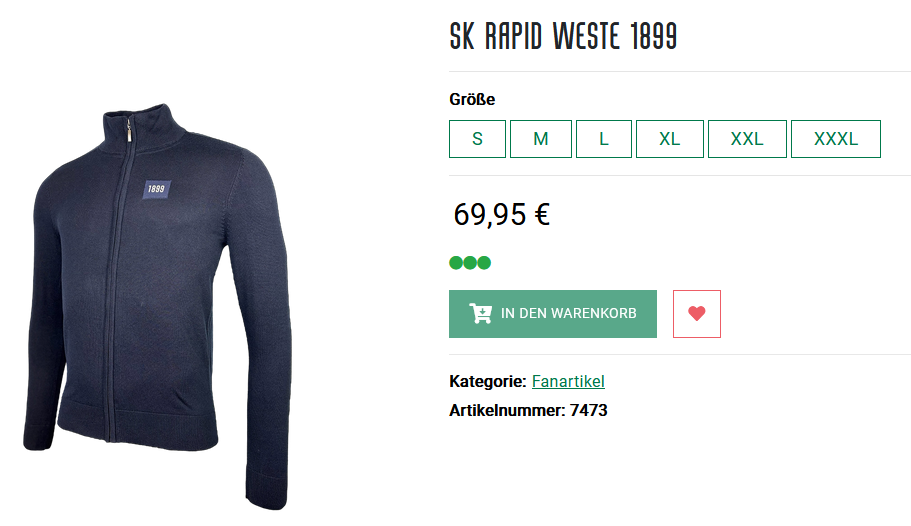Select size XXL
Screen dimensions: 911x526
(x=747, y=139)
